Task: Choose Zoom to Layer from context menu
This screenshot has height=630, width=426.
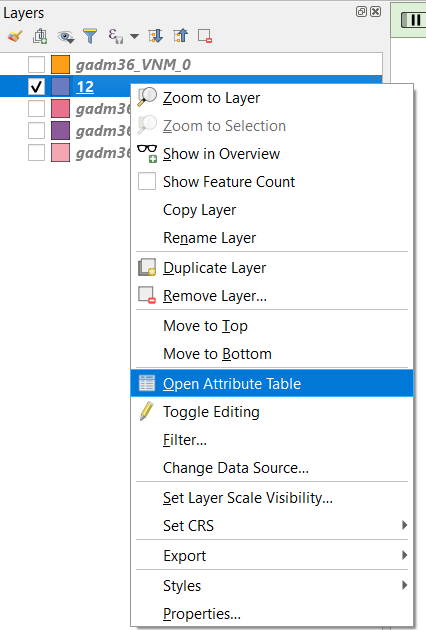Action: (272, 98)
